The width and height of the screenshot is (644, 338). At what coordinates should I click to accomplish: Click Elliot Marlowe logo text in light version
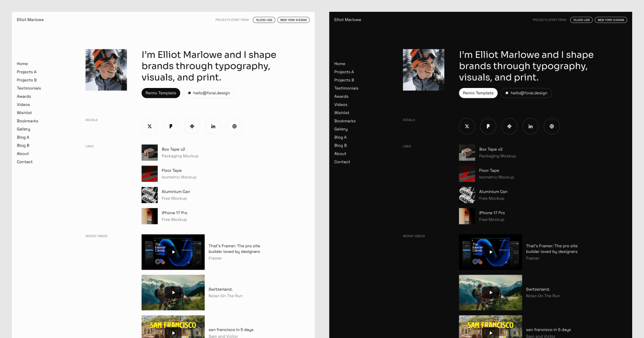[x=30, y=20]
